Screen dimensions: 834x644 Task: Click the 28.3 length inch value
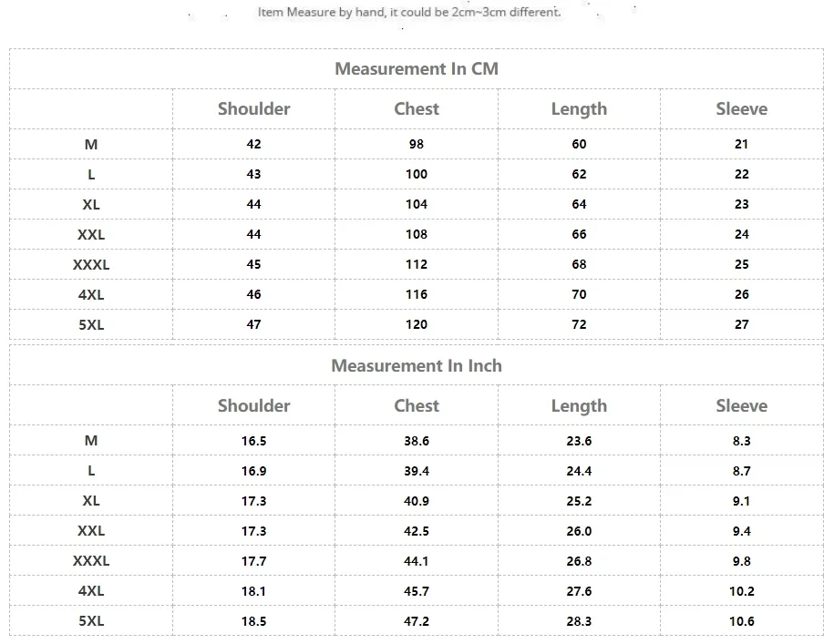click(x=579, y=621)
